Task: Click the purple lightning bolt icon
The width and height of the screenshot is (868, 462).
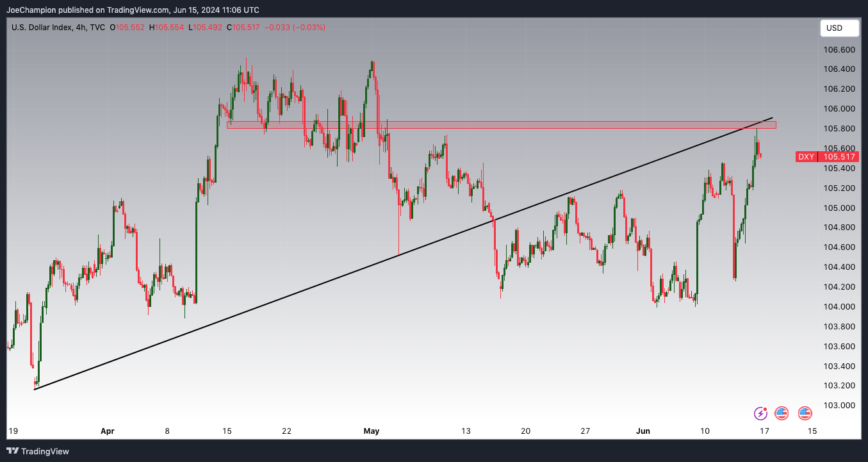Action: [x=760, y=413]
